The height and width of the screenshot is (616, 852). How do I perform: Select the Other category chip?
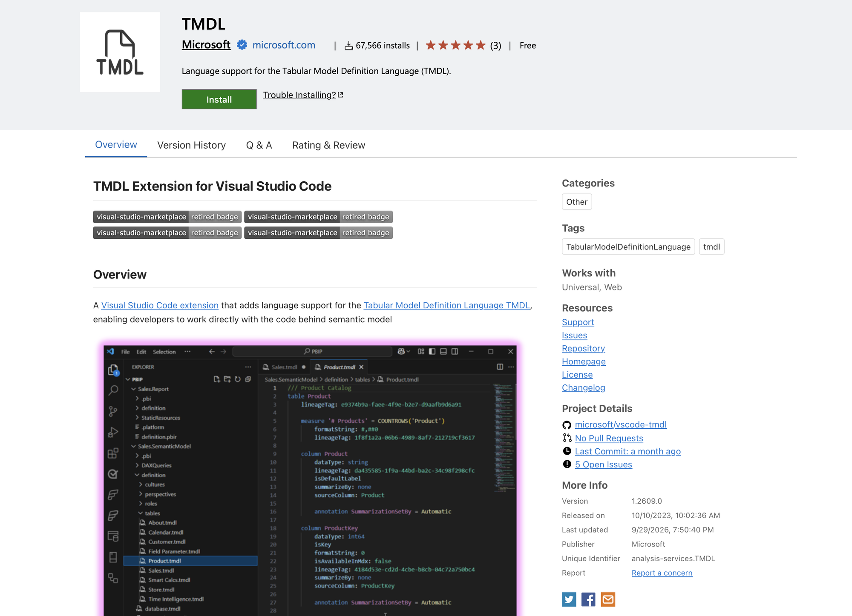coord(577,202)
